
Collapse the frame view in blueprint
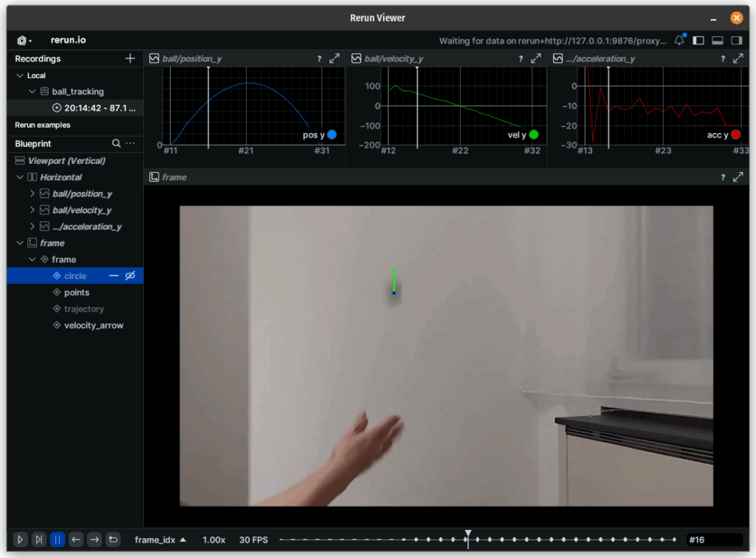coord(20,243)
